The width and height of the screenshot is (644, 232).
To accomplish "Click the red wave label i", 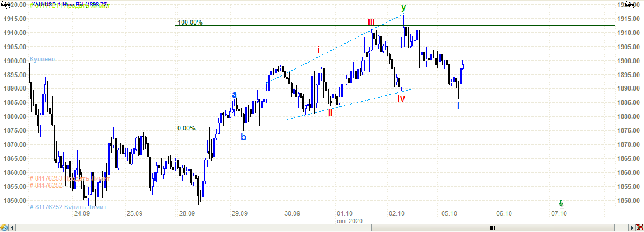I will point(318,50).
